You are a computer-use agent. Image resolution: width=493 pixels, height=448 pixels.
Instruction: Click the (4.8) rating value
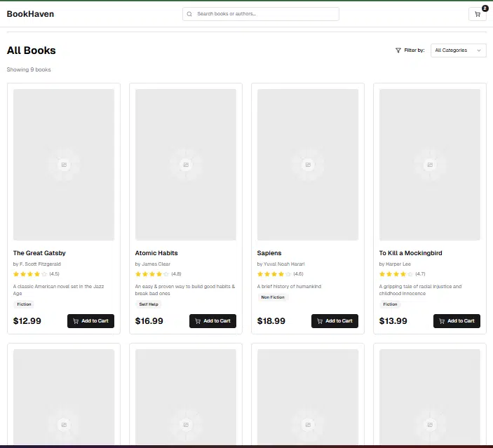pos(176,274)
